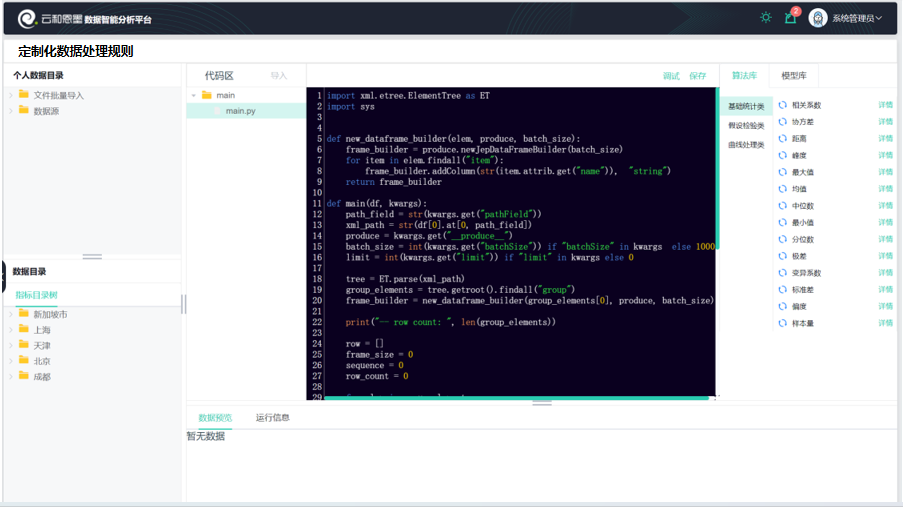Click the algorithm icon next to 相关系数
Screen dimensions: 903x507
pyautogui.click(x=783, y=105)
